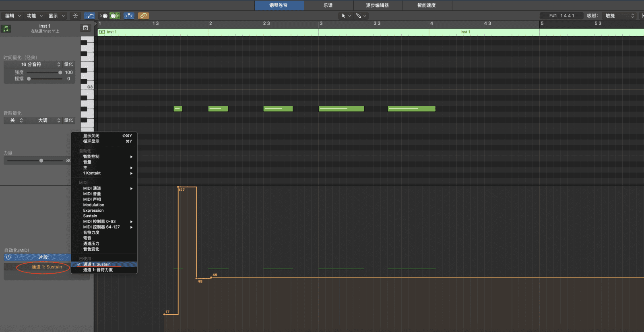Choose Modulation from the MIDI menu
644x332 pixels.
(x=93, y=205)
